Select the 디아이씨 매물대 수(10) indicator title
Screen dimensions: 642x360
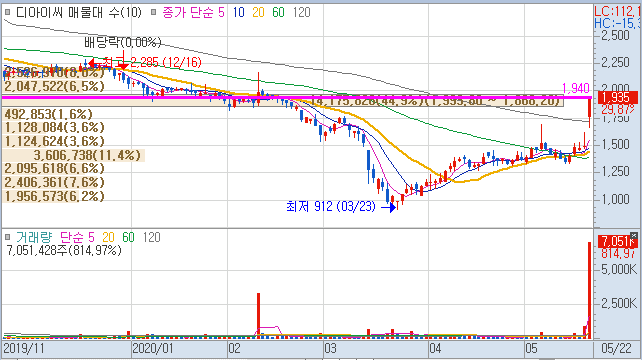point(79,12)
